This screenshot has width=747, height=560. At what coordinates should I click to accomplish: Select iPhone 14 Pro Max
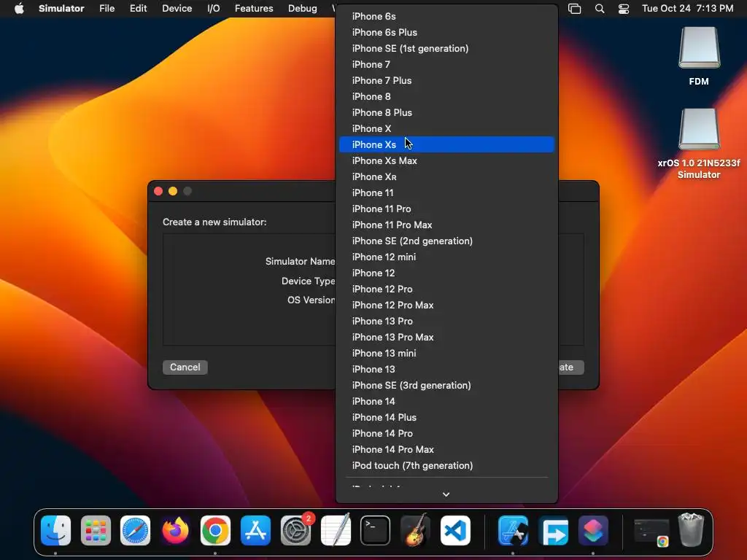[446, 449]
